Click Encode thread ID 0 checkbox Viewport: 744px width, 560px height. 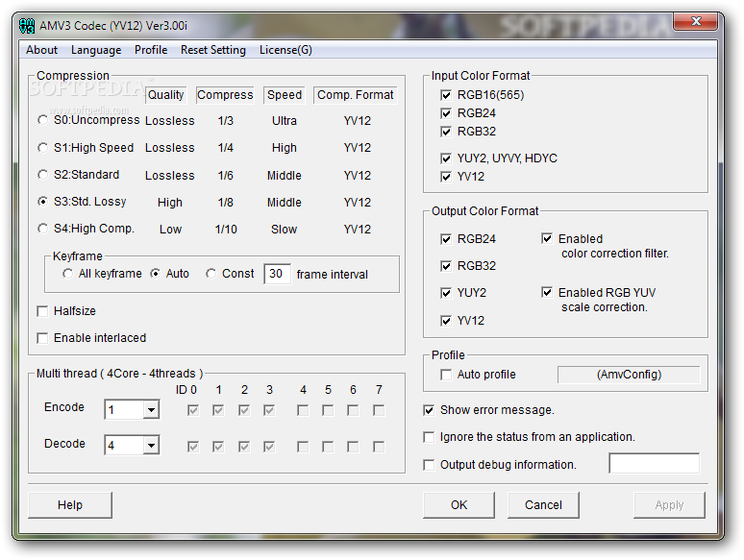193,410
